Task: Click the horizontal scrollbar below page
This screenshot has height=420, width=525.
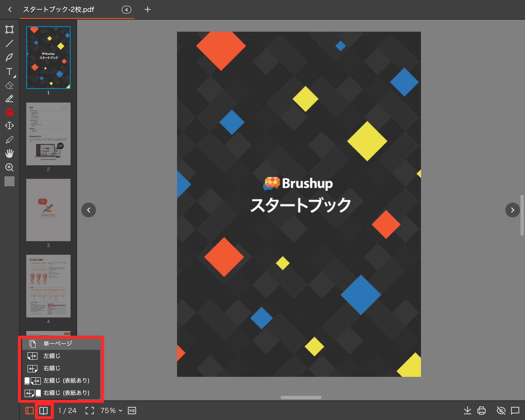Action: tap(301, 397)
